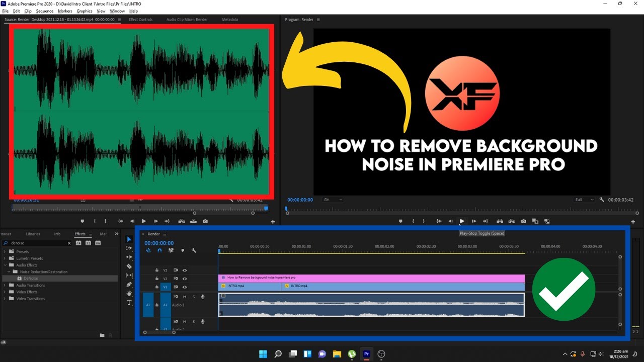Toggle Linked Selection in timeline
The height and width of the screenshot is (362, 644).
point(171,250)
